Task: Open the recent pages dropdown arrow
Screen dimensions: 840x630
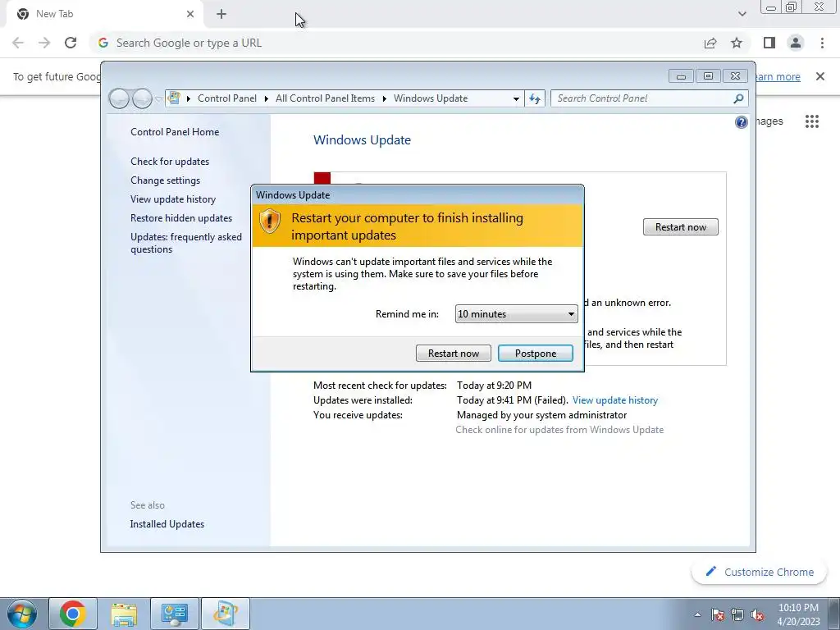Action: (x=158, y=98)
